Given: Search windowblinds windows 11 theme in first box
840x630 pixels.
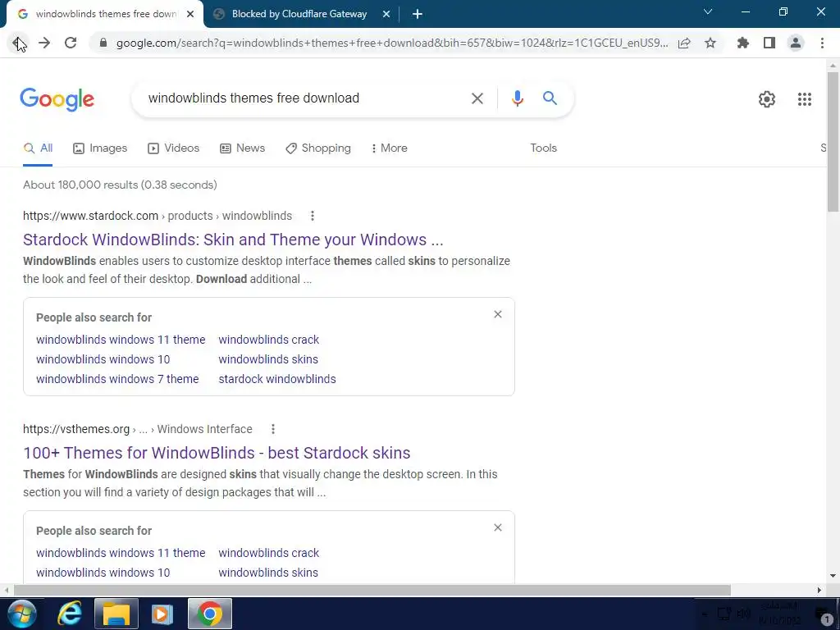Looking at the screenshot, I should pos(121,340).
